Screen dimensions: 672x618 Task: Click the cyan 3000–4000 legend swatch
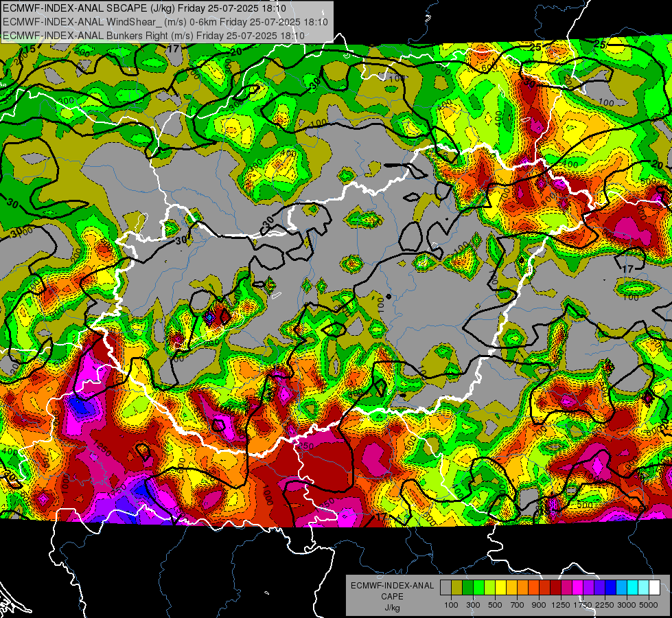[x=633, y=588]
